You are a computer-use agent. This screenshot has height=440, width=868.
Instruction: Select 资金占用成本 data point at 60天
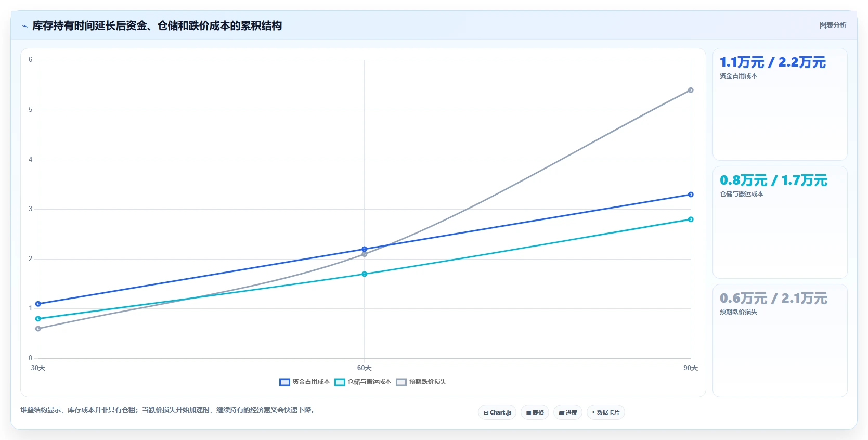click(364, 249)
